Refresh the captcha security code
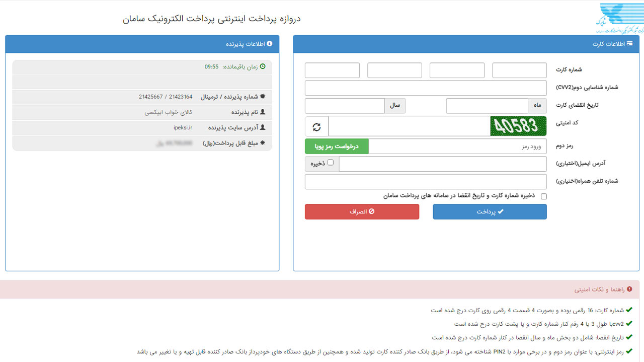Viewport: 644px width, 362px height. pos(316,126)
